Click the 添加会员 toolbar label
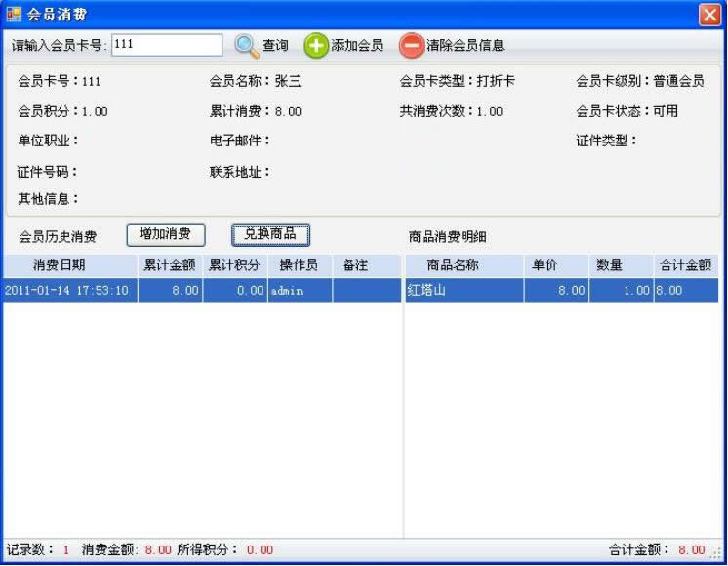Viewport: 728px width, 566px height. pyautogui.click(x=356, y=45)
